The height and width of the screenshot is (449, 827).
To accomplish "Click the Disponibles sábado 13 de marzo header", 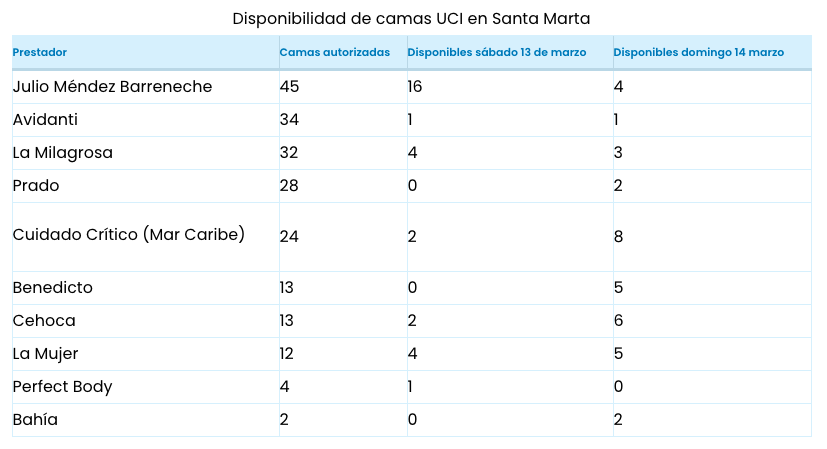I will (496, 52).
